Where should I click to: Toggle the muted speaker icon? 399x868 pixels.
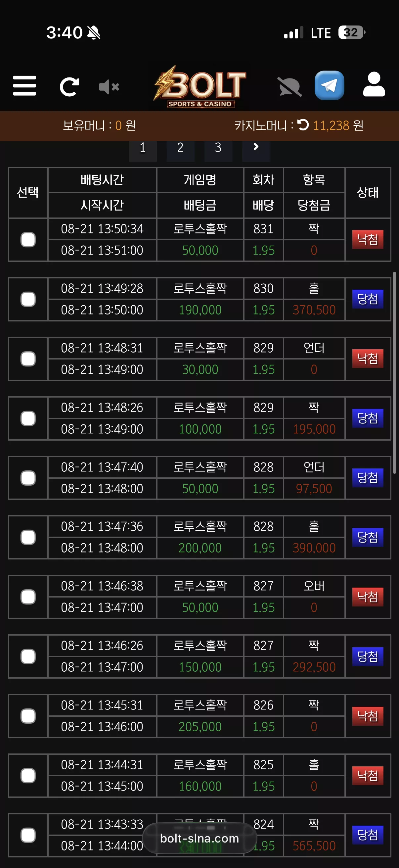tap(109, 87)
